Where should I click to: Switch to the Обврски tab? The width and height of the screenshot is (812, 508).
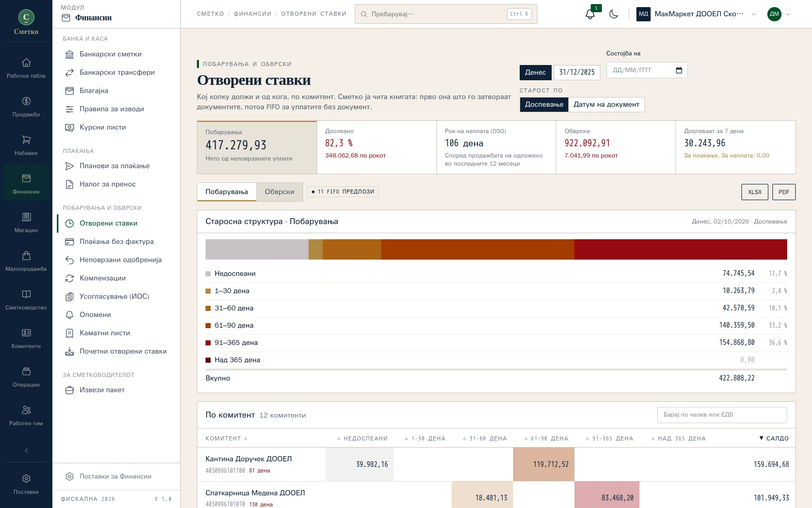pos(279,192)
